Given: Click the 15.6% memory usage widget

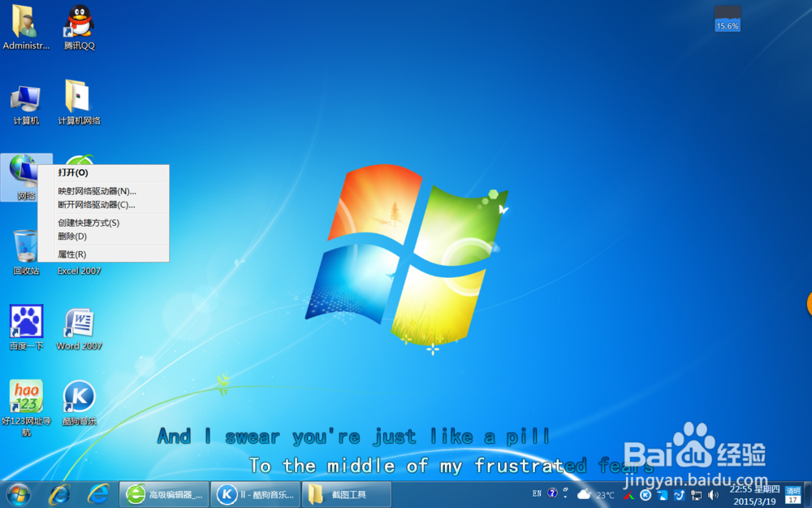Looking at the screenshot, I should tap(728, 19).
